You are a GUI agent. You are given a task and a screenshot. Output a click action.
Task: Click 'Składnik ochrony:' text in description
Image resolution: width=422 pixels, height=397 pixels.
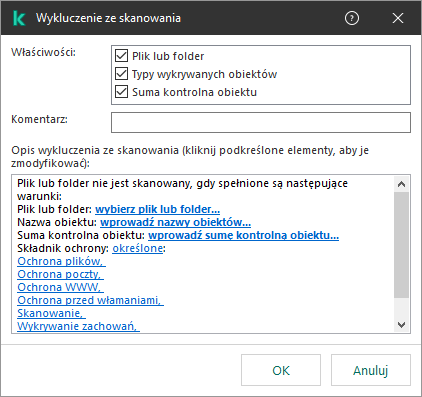(x=63, y=248)
